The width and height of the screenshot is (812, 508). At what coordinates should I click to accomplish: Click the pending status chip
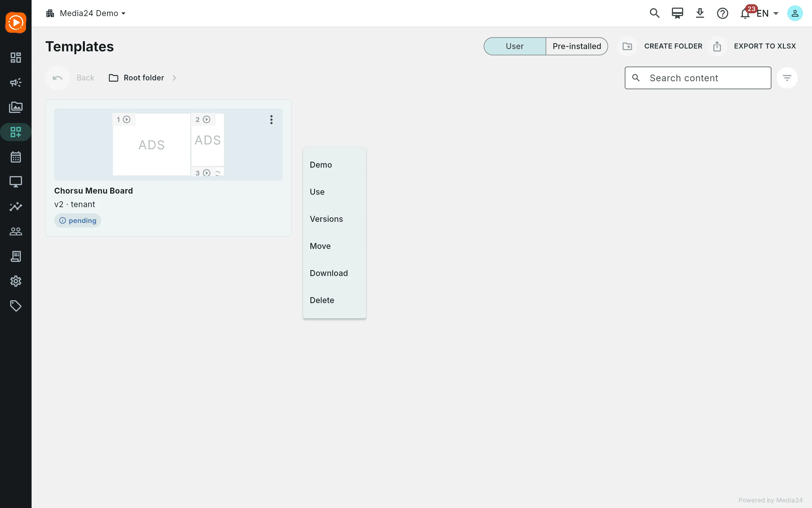[78, 220]
